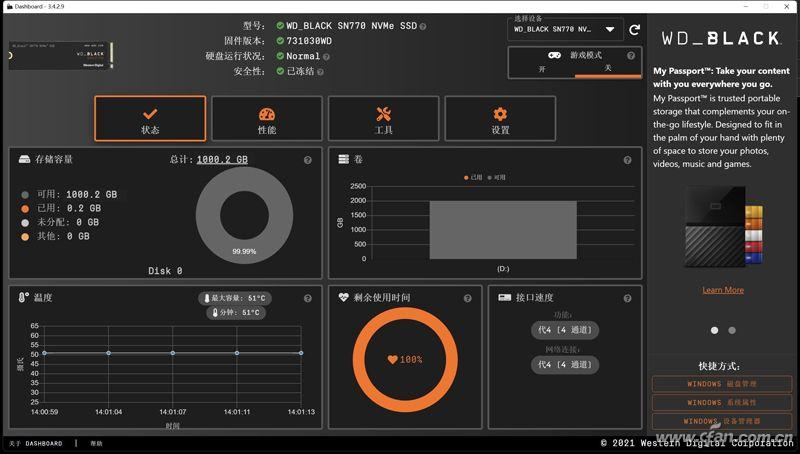Open the 状态 status tab
The width and height of the screenshot is (800, 454).
pos(150,118)
